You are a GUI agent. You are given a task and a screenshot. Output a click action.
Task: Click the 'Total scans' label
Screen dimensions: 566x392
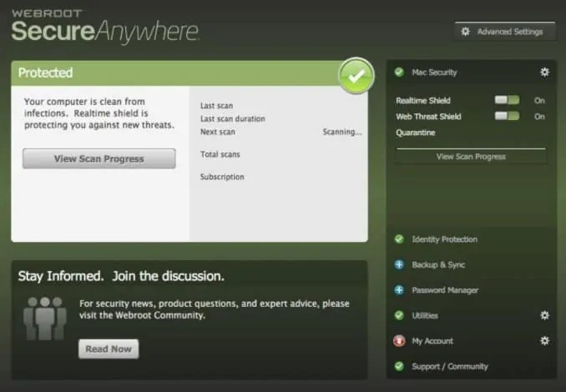coord(220,154)
